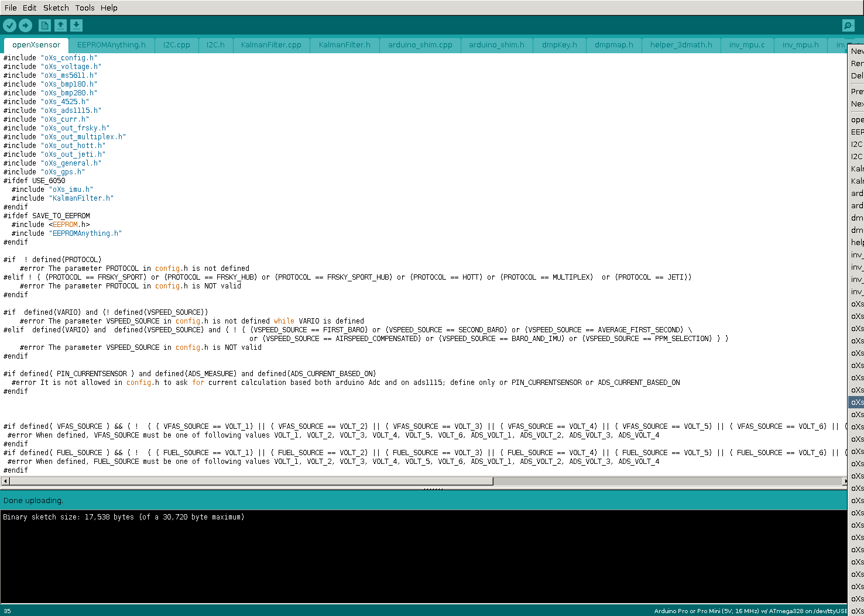
Task: Open the Sketch menu
Action: pyautogui.click(x=56, y=8)
